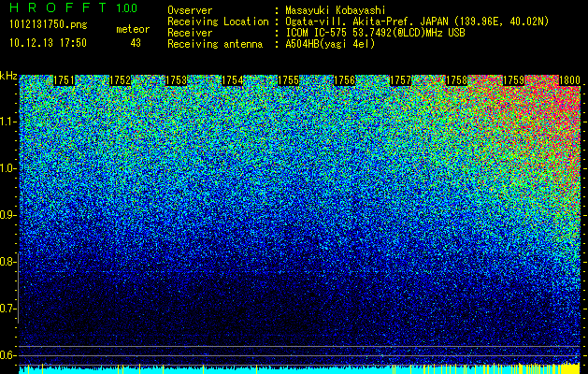Image resolution: width=588 pixels, height=374 pixels.
Task: Click the 1752 time marker
Action: coord(120,80)
